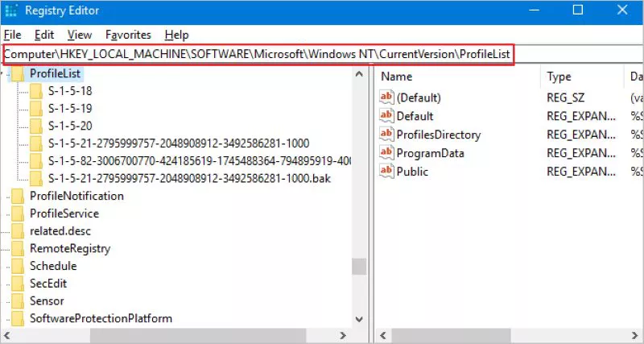This screenshot has width=644, height=344.
Task: Click the Registry Editor title bar icon
Action: [x=11, y=10]
